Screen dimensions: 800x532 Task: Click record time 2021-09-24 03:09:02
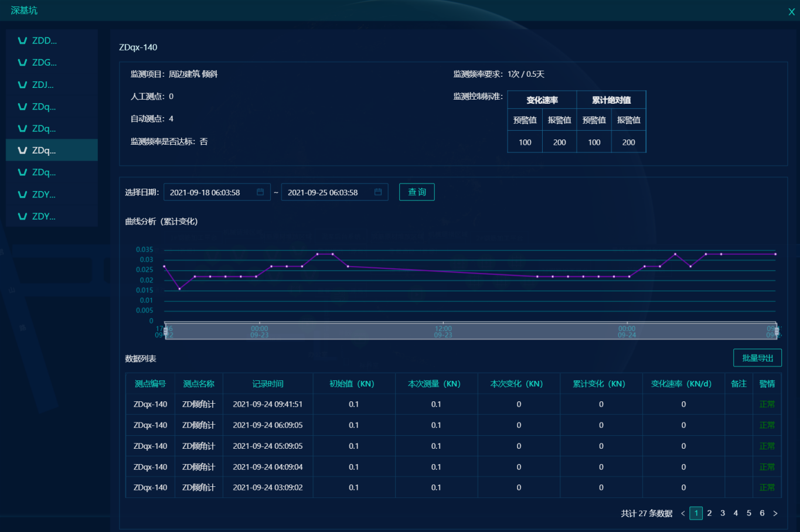pos(268,487)
